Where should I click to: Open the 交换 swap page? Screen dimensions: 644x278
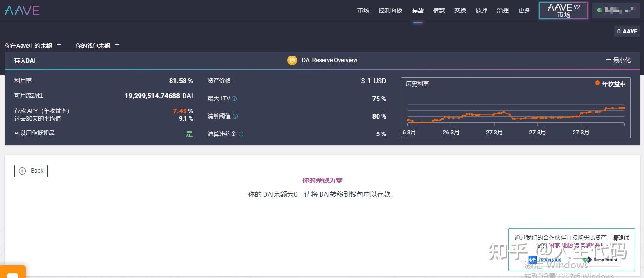click(460, 11)
